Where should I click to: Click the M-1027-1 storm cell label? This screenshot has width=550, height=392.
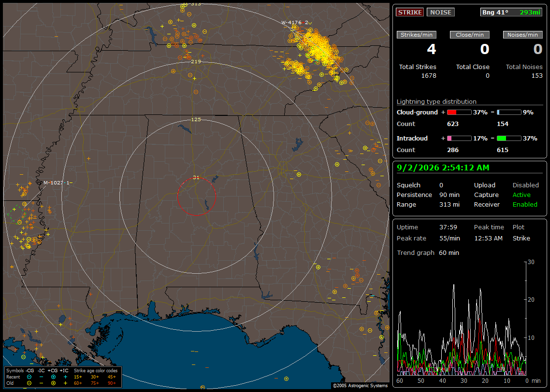[57, 182]
